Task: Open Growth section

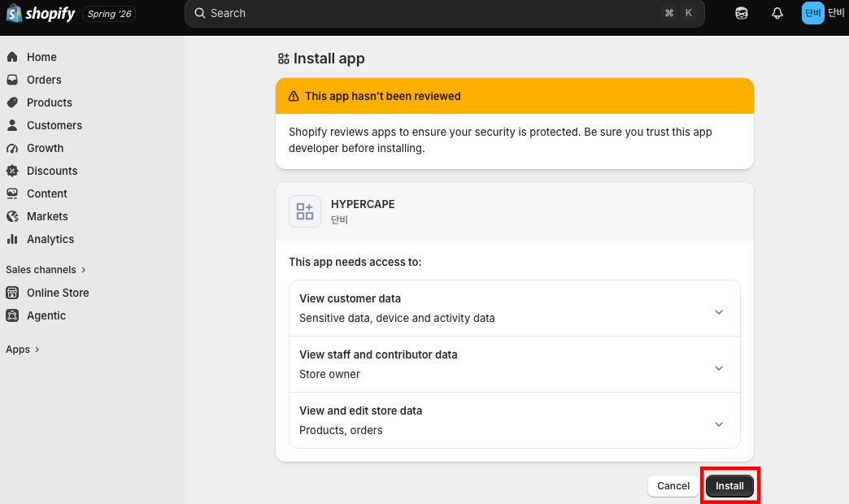Action: point(45,148)
